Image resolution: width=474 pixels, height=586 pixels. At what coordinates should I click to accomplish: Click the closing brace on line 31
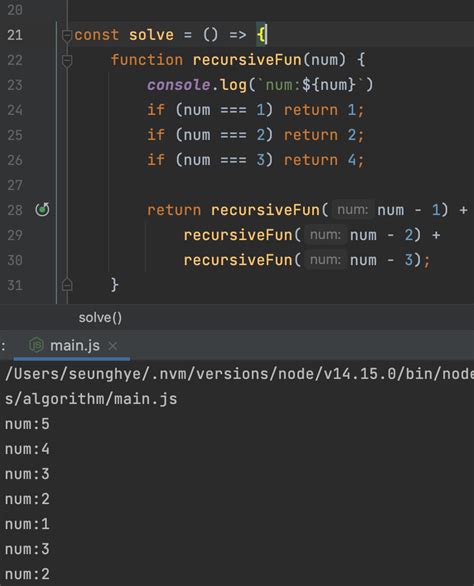[x=115, y=285]
